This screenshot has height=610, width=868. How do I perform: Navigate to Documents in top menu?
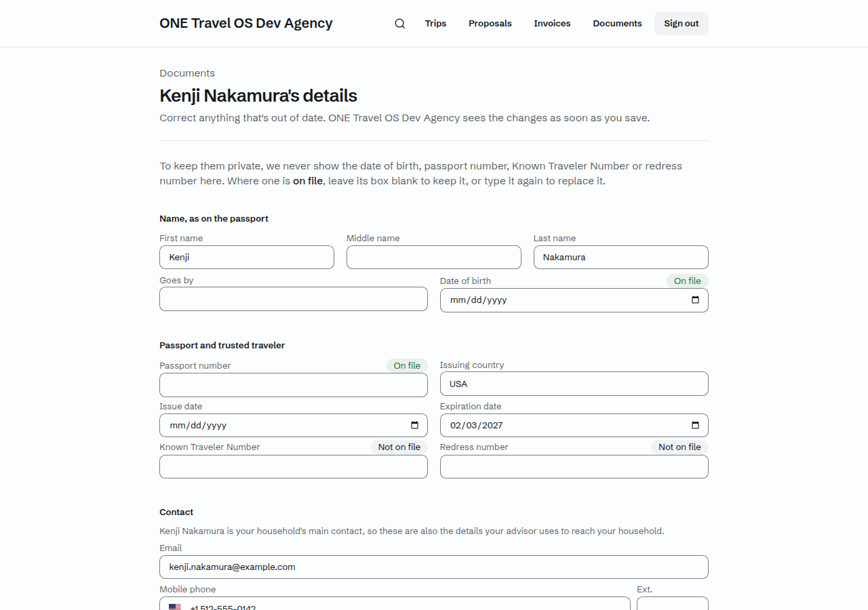(617, 24)
